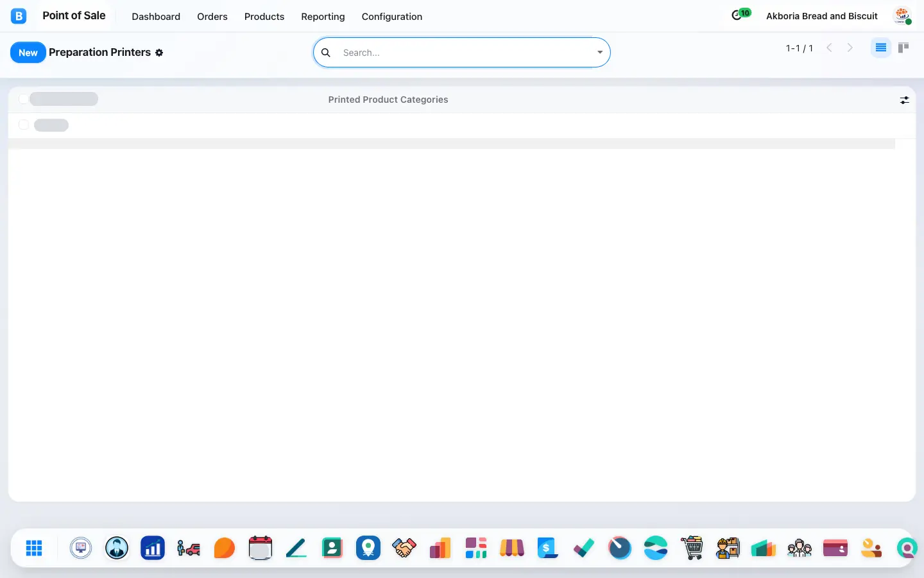The width and height of the screenshot is (924, 578).
Task: Click the activities clock icon with 10 badge
Action: [740, 15]
